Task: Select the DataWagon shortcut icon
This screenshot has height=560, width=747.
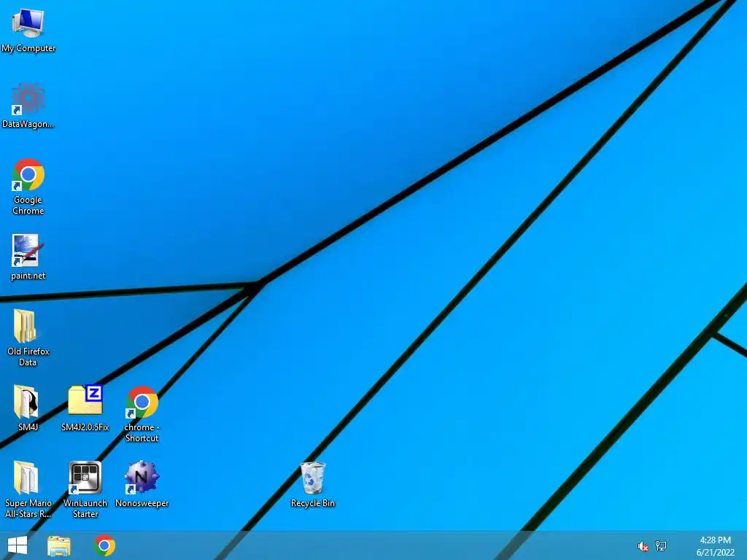Action: tap(28, 106)
